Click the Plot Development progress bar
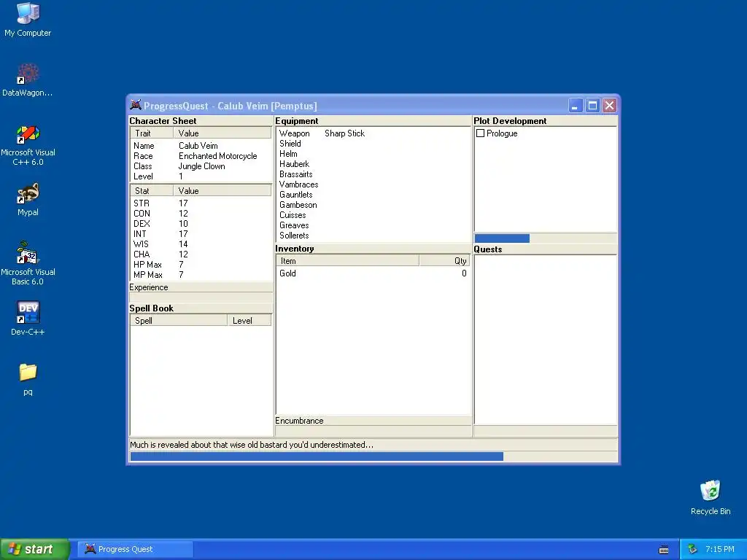Screen dimensions: 747x560 [x=546, y=238]
